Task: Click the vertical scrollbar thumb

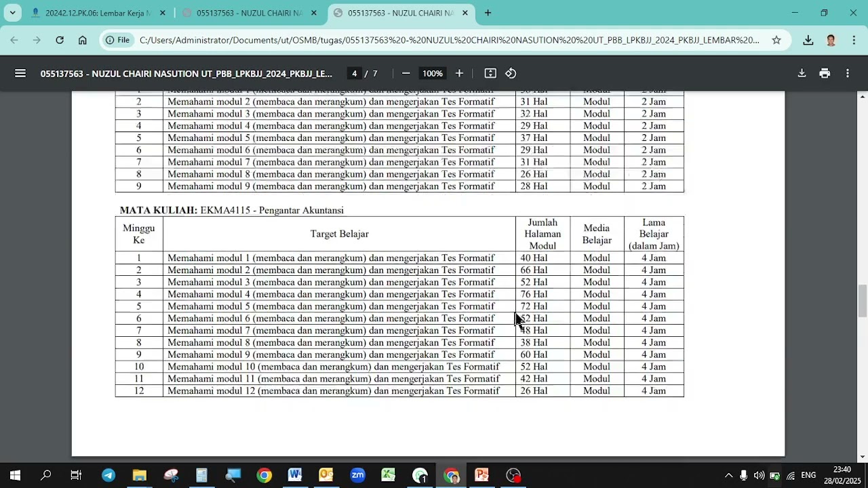Action: tap(863, 301)
